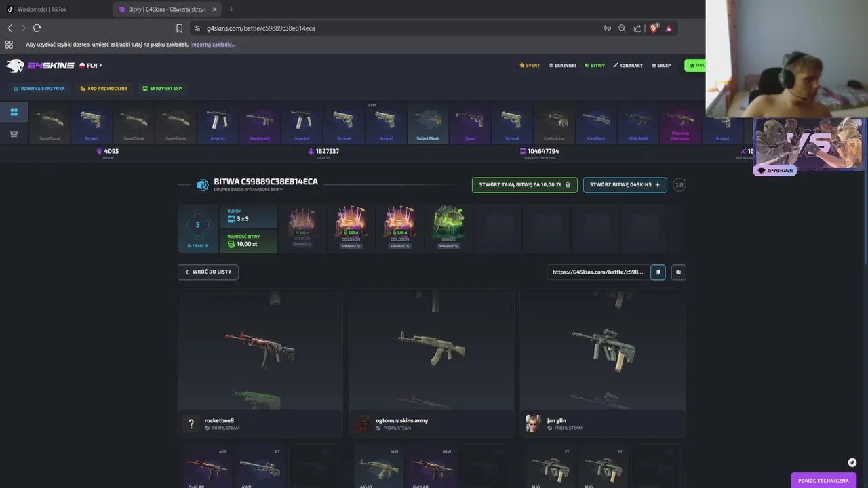Click STWÓRZ TAKĄ BITWĘ ZA 10,00 ZŁ

click(x=525, y=185)
